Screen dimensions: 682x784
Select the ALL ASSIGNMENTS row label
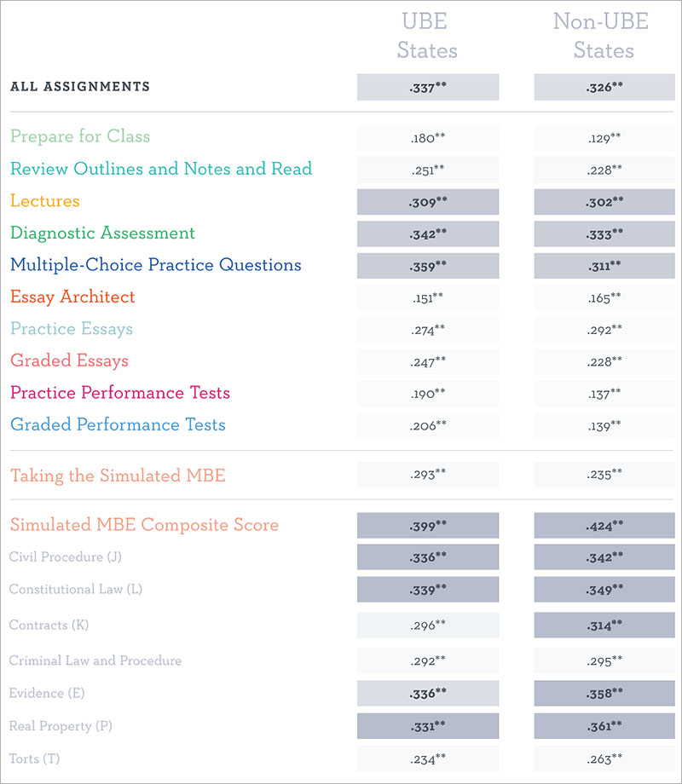tap(80, 87)
